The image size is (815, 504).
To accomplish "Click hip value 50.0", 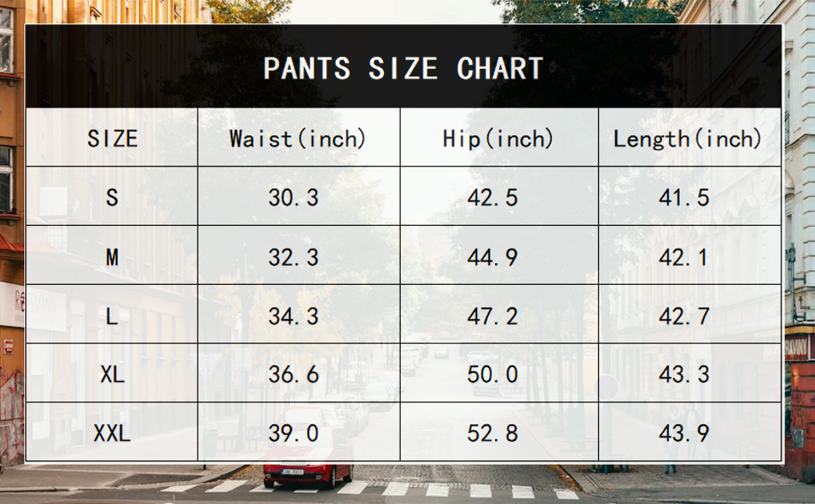I will [x=492, y=375].
